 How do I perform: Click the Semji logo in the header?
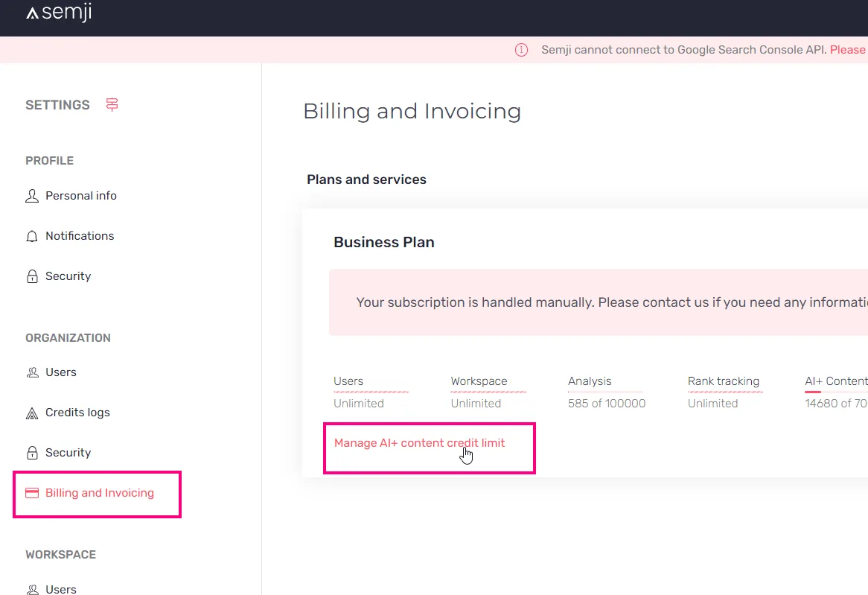(59, 12)
